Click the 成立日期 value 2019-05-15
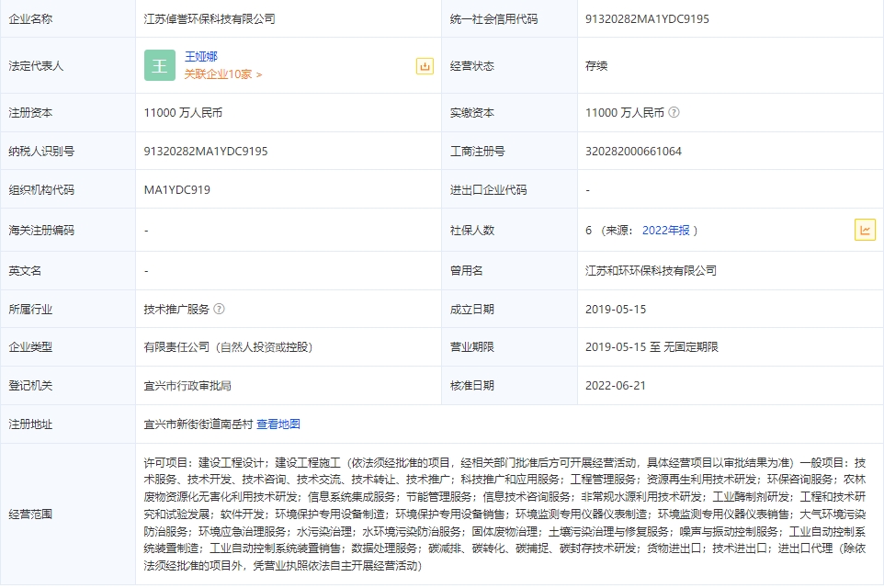 pyautogui.click(x=615, y=310)
